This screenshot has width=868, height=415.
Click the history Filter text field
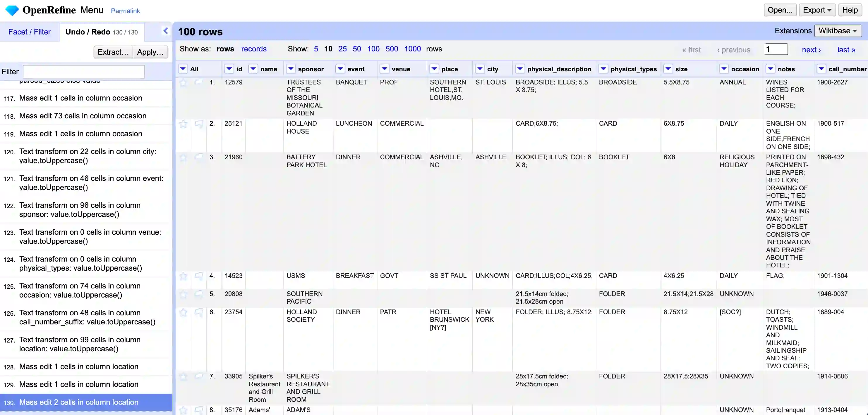84,72
